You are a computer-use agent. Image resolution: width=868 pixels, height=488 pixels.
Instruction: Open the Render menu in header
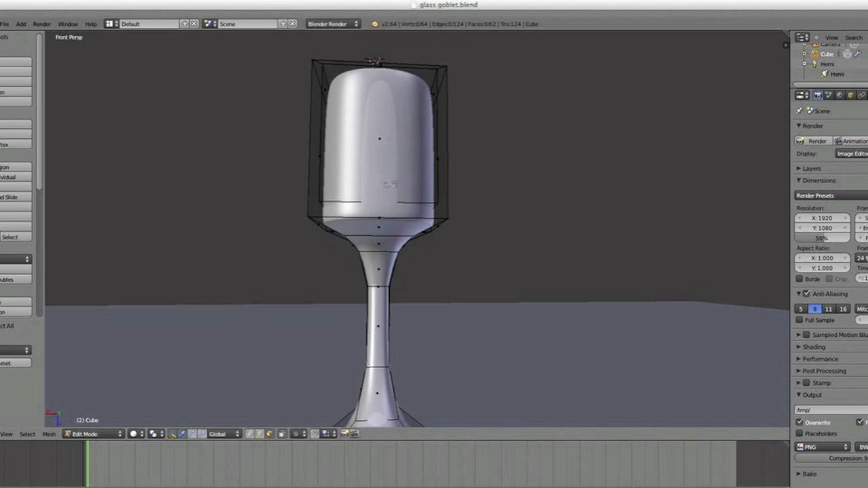(41, 24)
